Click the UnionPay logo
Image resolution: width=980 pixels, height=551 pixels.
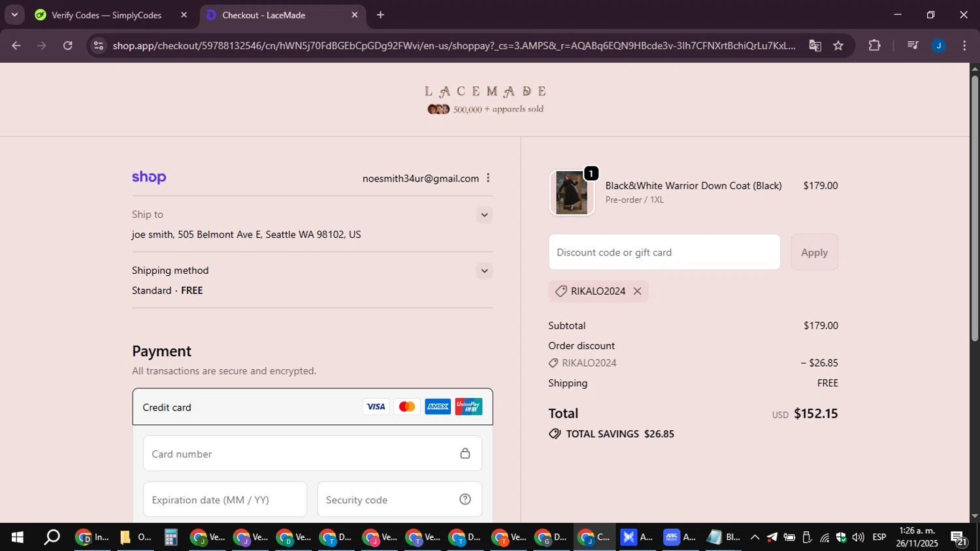[x=468, y=407]
